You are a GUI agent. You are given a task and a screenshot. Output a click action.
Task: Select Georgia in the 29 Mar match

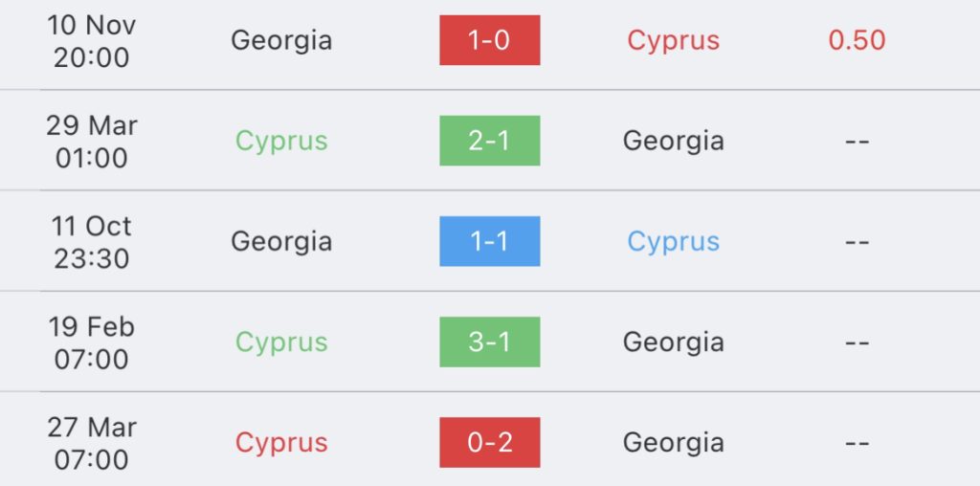point(673,142)
